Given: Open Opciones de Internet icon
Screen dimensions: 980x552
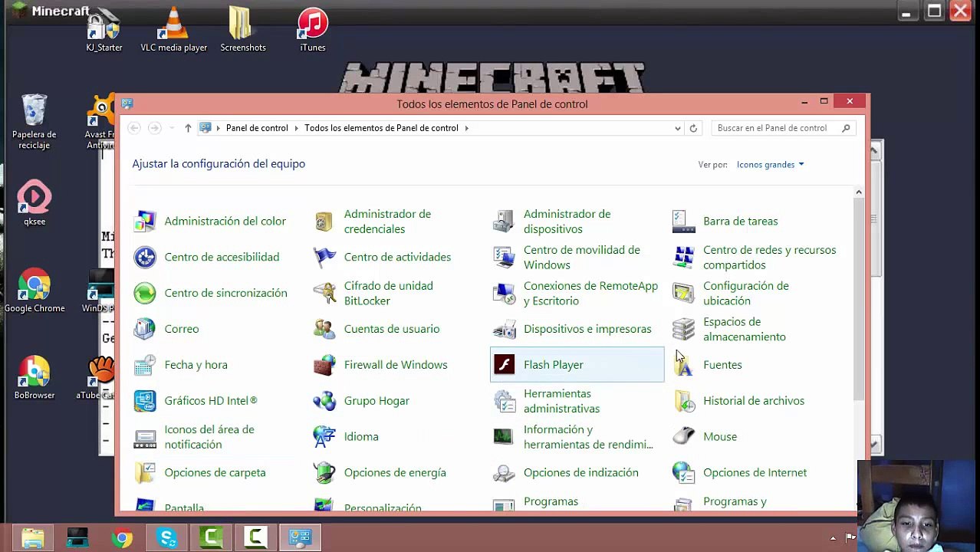Looking at the screenshot, I should point(683,472).
